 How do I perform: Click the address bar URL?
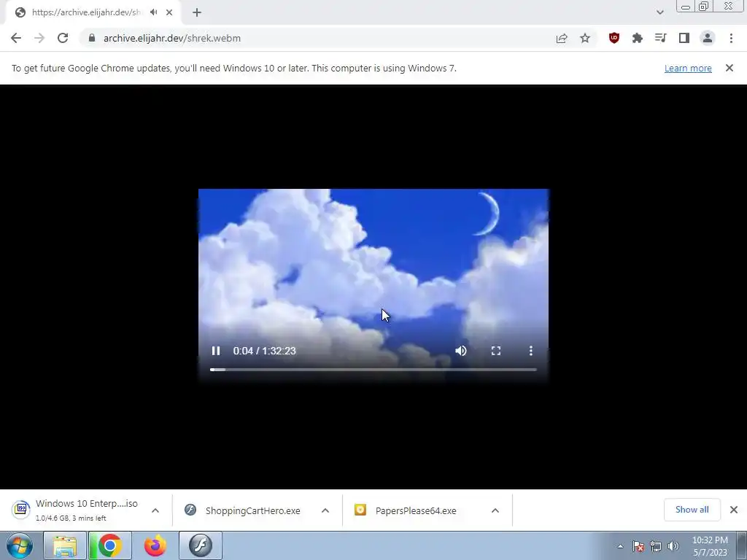click(x=172, y=38)
